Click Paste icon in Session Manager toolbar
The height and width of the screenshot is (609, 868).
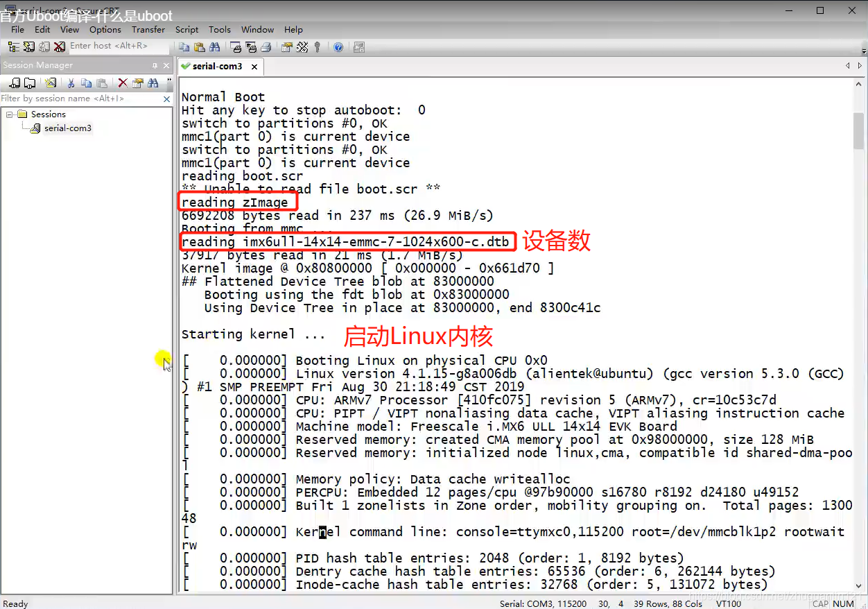pyautogui.click(x=101, y=83)
